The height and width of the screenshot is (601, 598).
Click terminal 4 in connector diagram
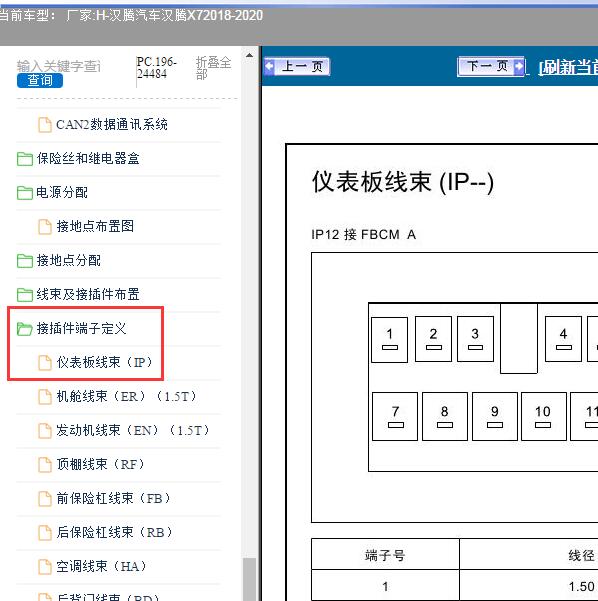click(x=563, y=339)
